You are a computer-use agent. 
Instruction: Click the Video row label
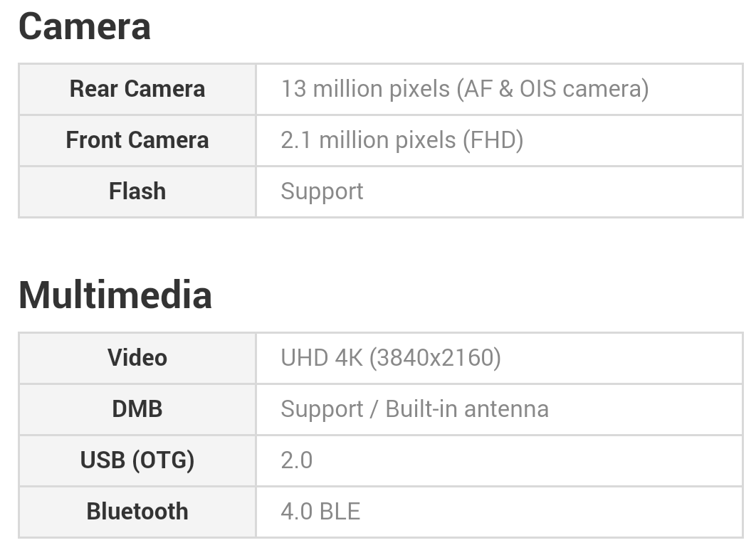(137, 357)
